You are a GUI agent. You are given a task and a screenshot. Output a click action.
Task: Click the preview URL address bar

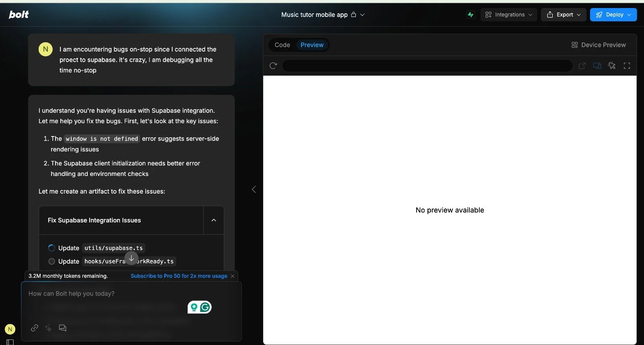coord(427,66)
